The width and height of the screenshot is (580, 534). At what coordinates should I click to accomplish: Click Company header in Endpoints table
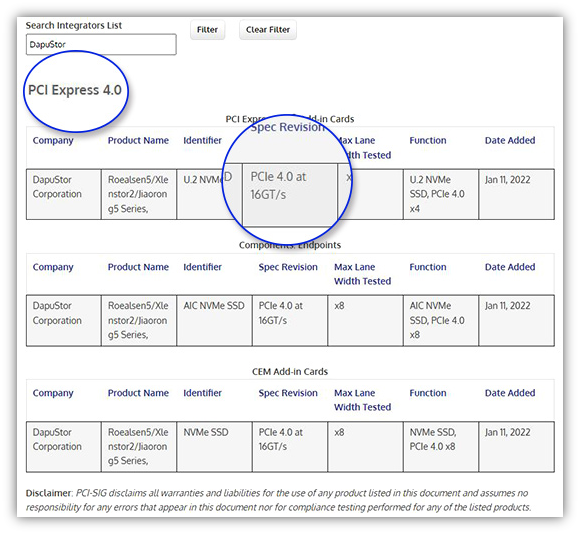coord(53,267)
